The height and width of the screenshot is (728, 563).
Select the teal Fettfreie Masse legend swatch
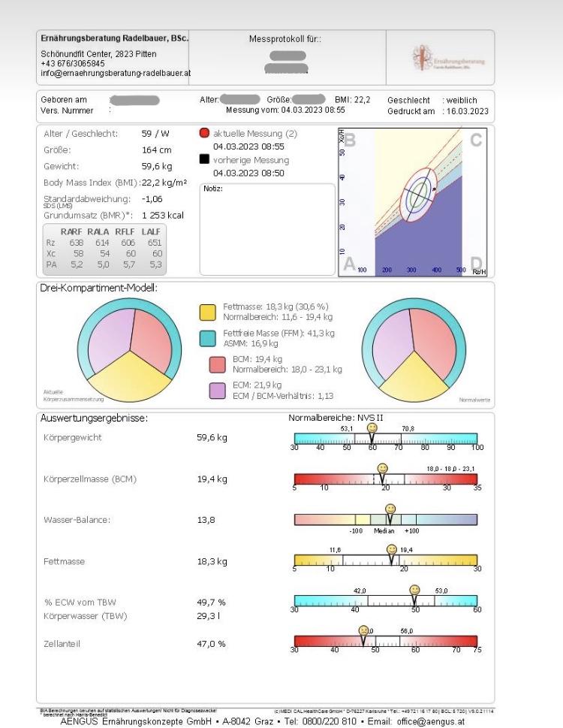pos(208,338)
